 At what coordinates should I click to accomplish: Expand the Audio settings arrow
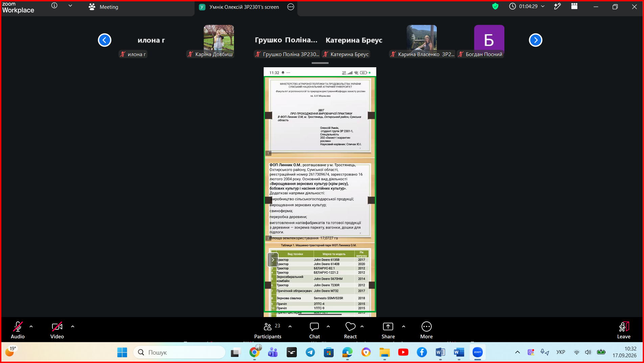(31, 326)
